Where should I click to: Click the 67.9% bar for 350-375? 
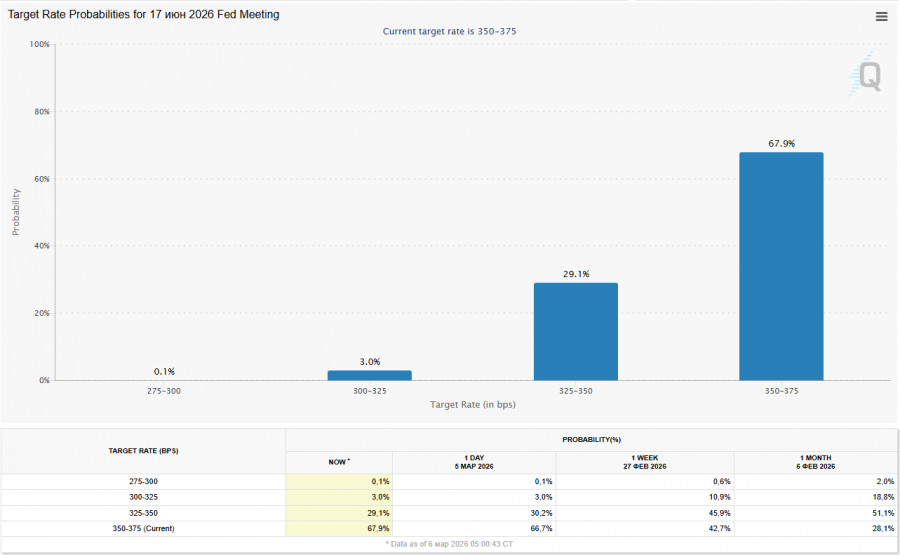click(x=781, y=266)
